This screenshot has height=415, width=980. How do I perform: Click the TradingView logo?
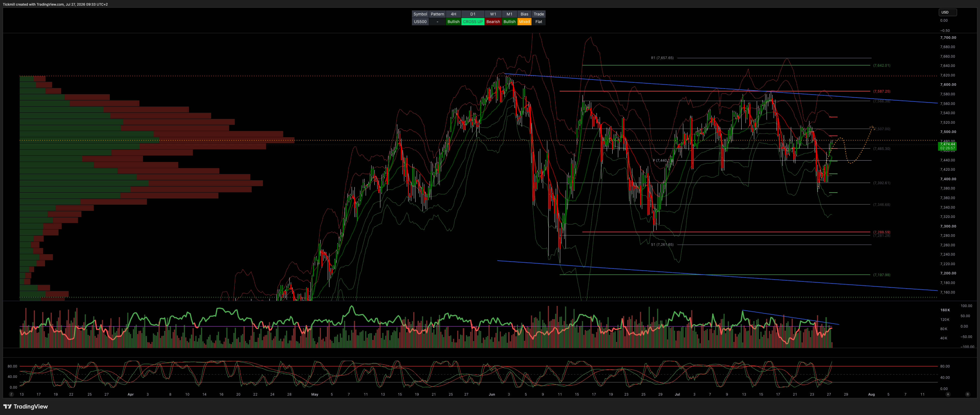(x=26, y=406)
